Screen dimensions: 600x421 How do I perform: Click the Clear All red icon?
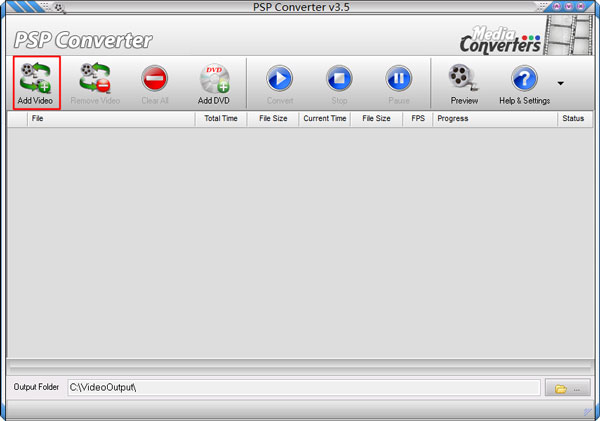[155, 78]
